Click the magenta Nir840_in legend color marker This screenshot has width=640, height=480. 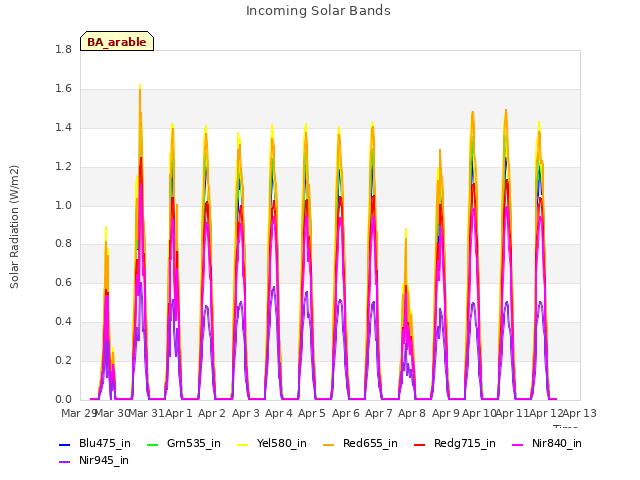518,444
